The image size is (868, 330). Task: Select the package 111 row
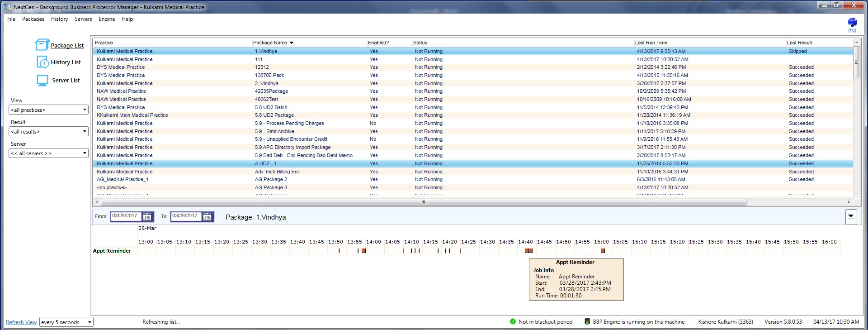pos(473,59)
